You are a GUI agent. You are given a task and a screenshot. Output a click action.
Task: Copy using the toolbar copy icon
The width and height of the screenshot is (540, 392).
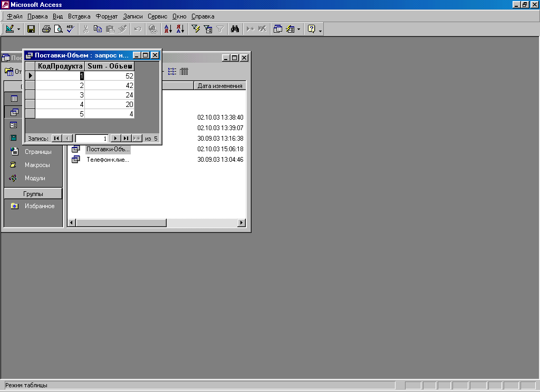pos(98,29)
